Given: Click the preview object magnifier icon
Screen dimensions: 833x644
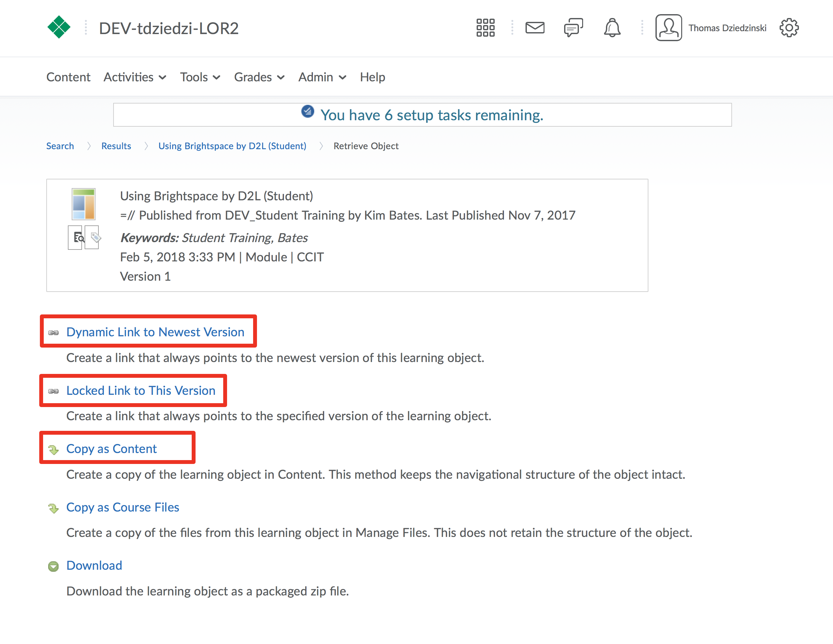Looking at the screenshot, I should tap(75, 238).
